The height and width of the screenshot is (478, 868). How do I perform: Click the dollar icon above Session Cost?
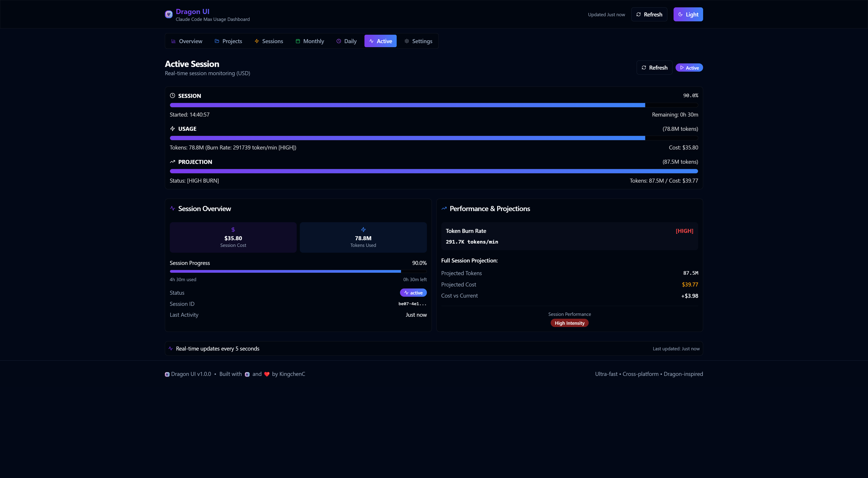point(233,230)
